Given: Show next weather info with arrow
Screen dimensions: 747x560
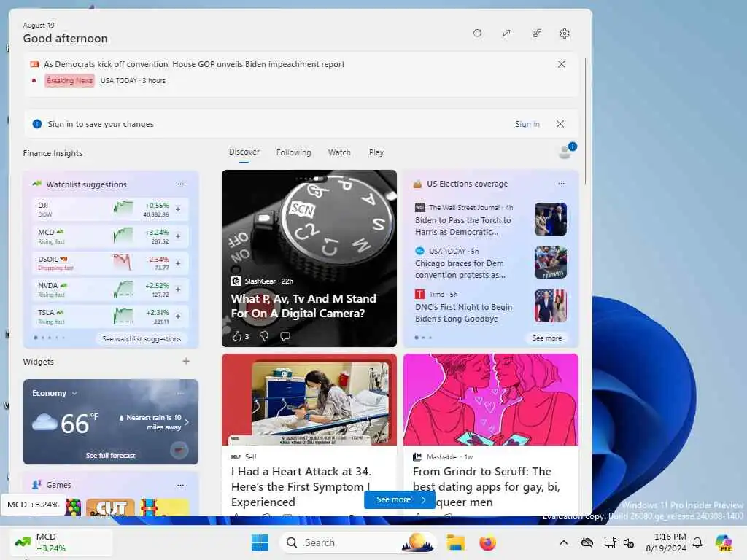Looking at the screenshot, I should [186, 422].
